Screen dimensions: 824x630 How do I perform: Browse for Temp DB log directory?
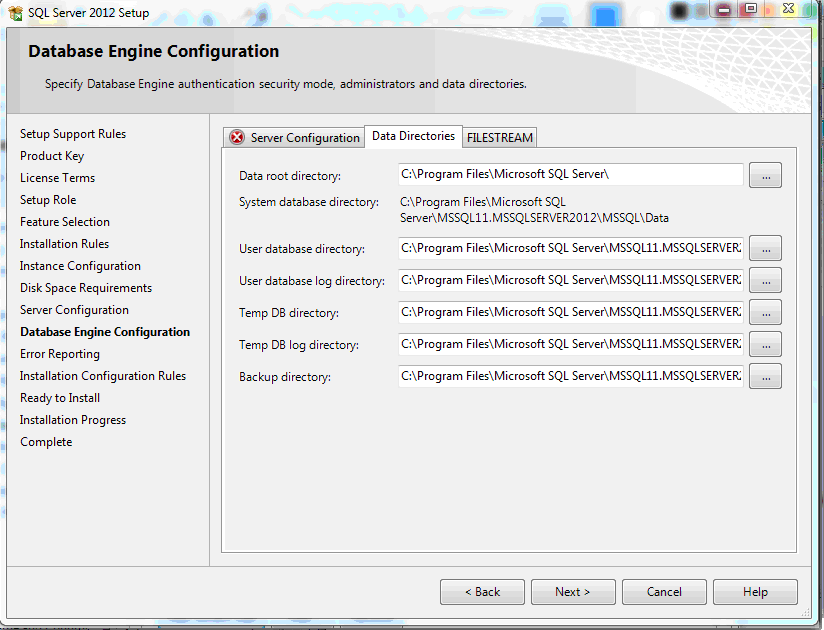(x=765, y=344)
